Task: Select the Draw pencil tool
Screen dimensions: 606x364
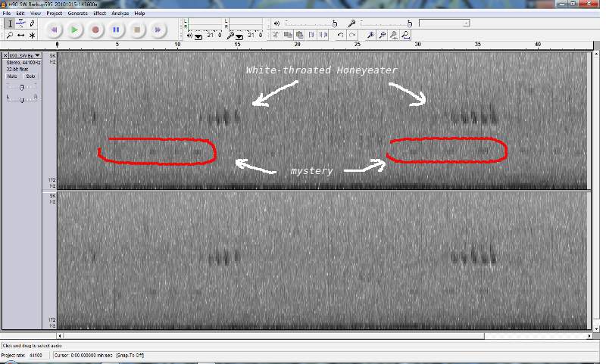Action: coord(32,23)
